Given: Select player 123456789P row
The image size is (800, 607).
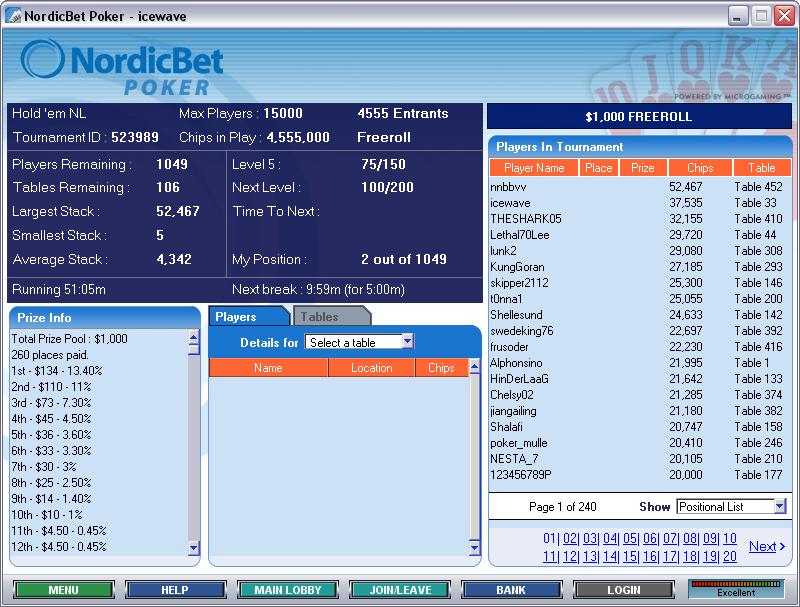Looking at the screenshot, I should pyautogui.click(x=640, y=474).
